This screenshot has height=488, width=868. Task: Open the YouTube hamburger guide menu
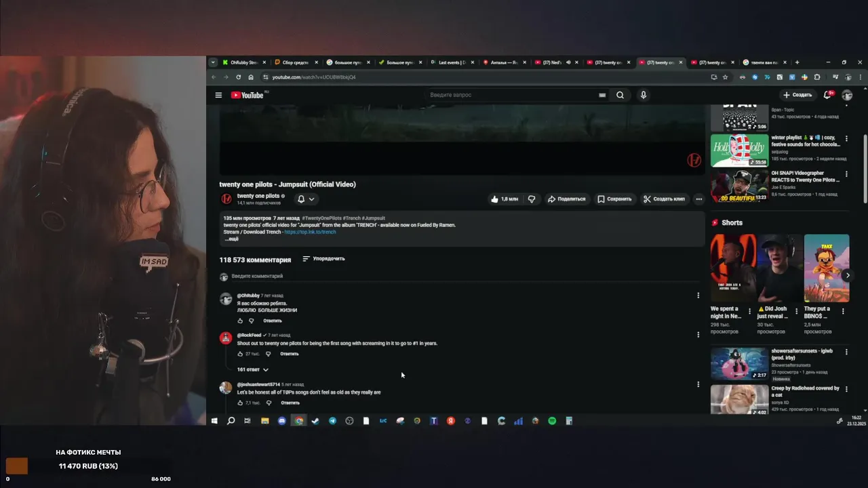pos(218,95)
